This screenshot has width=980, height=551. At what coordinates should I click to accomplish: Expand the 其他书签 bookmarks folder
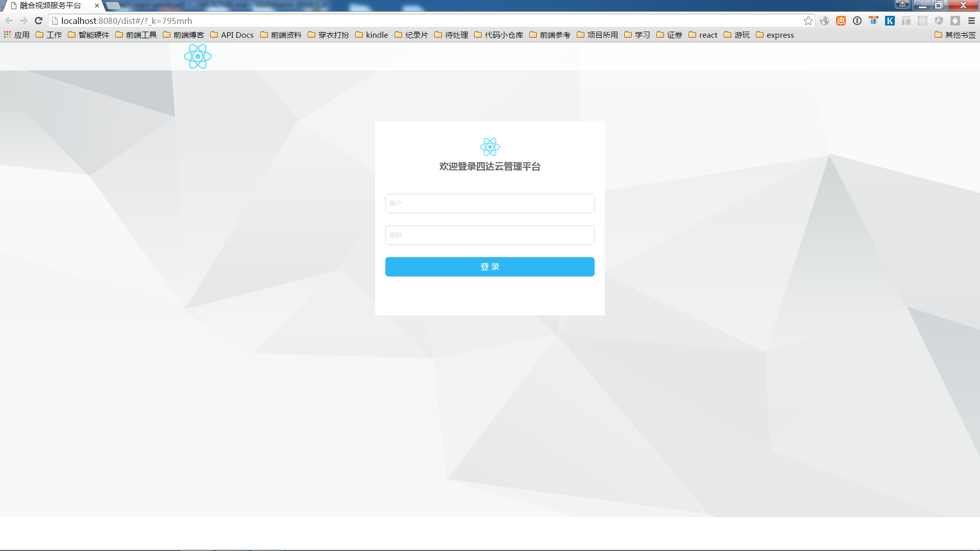tap(955, 35)
